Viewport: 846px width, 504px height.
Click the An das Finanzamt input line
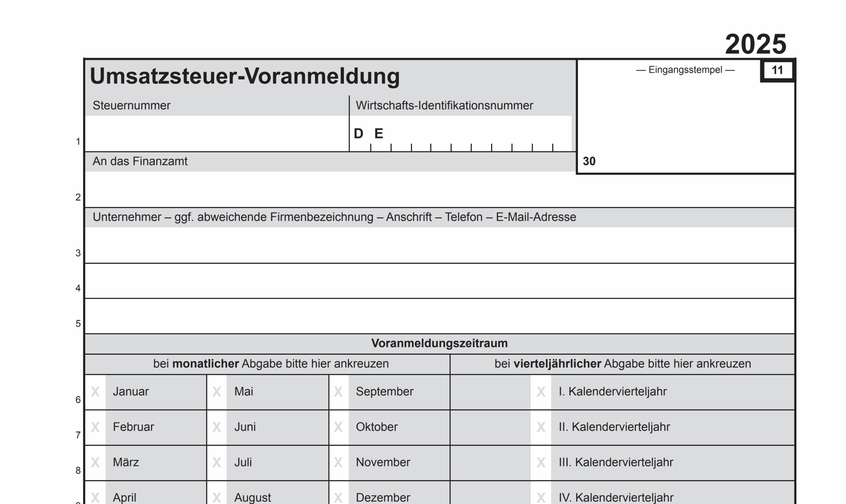[440, 189]
